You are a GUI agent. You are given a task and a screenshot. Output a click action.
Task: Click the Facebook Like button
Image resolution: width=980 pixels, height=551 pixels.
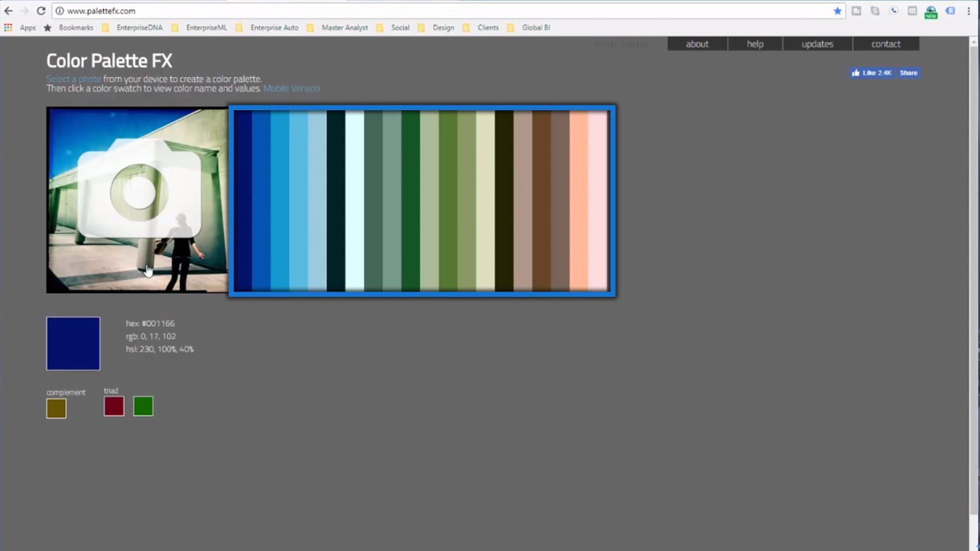(871, 73)
